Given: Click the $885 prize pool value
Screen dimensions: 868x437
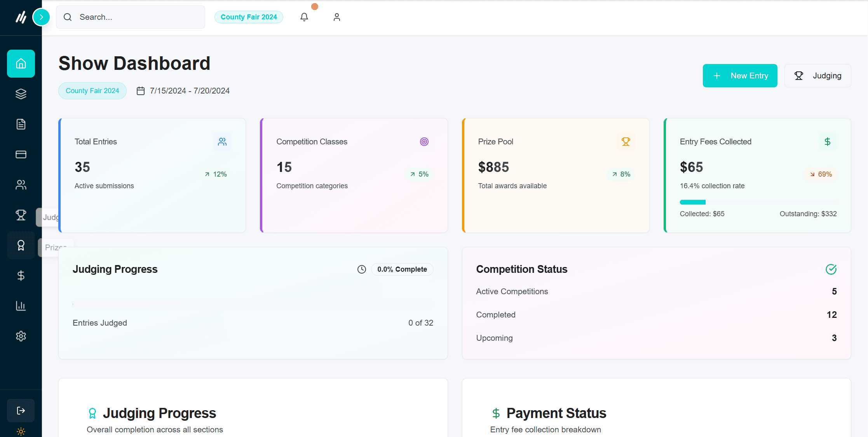Looking at the screenshot, I should click(493, 167).
